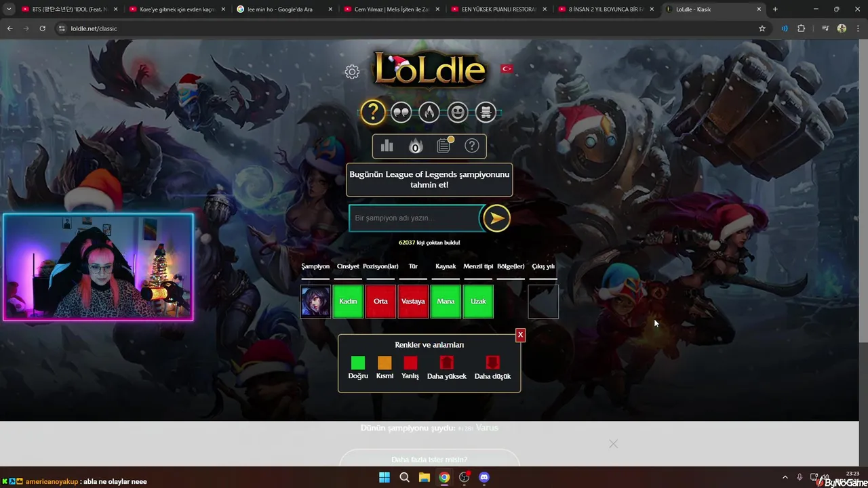Click the Daha fazla ister misin? button
Screen dimensions: 868x488
(x=429, y=459)
